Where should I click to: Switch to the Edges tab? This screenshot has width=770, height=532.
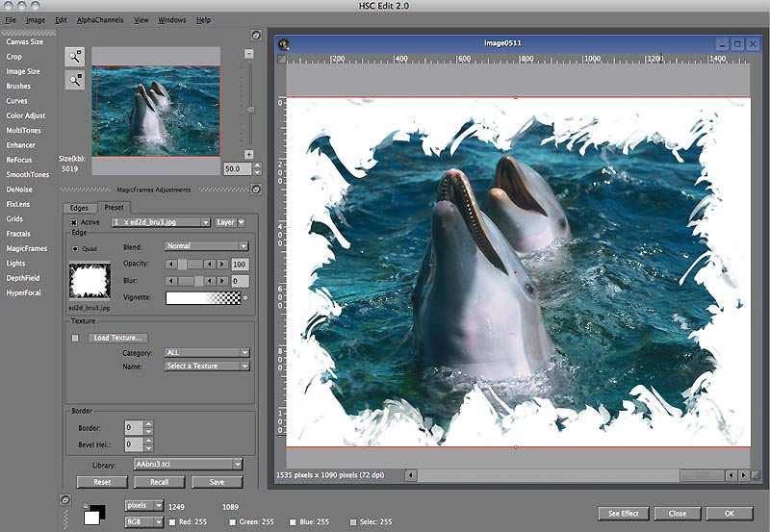(79, 208)
